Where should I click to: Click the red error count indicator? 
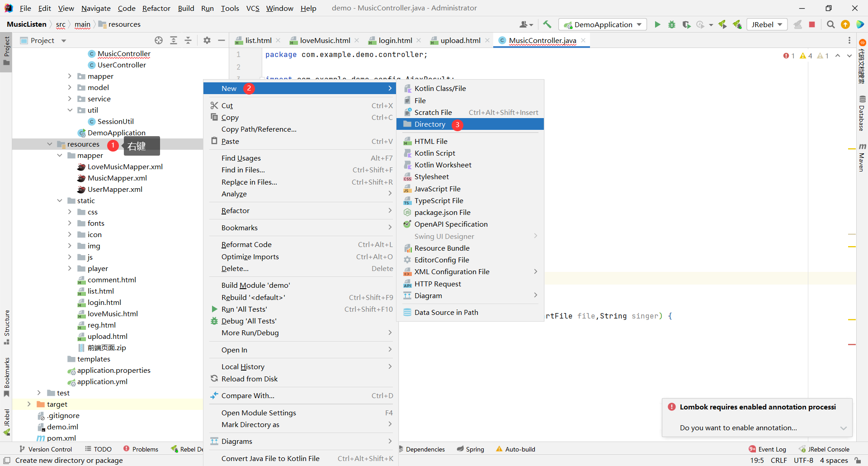click(x=789, y=56)
